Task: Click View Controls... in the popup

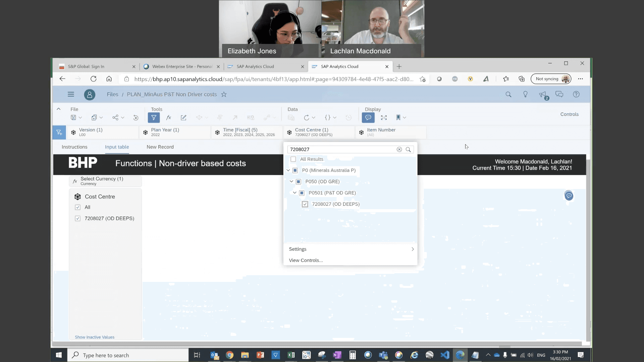Action: (306, 260)
